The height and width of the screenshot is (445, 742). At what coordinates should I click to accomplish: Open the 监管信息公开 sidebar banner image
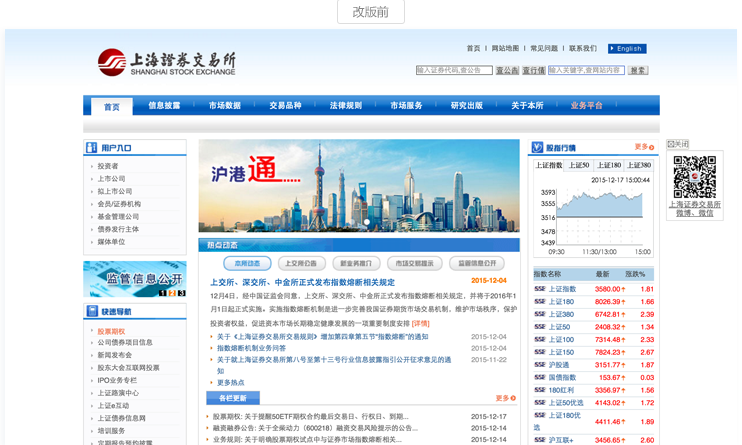135,279
